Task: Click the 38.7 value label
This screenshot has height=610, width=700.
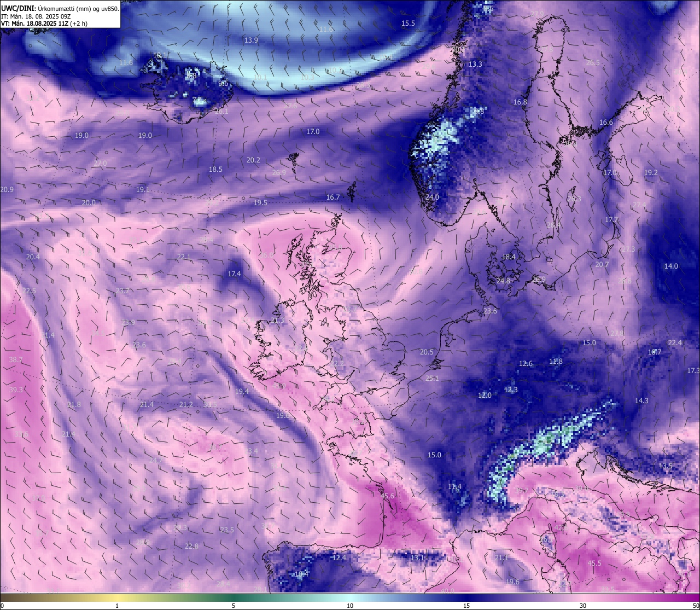Action: click(x=16, y=360)
